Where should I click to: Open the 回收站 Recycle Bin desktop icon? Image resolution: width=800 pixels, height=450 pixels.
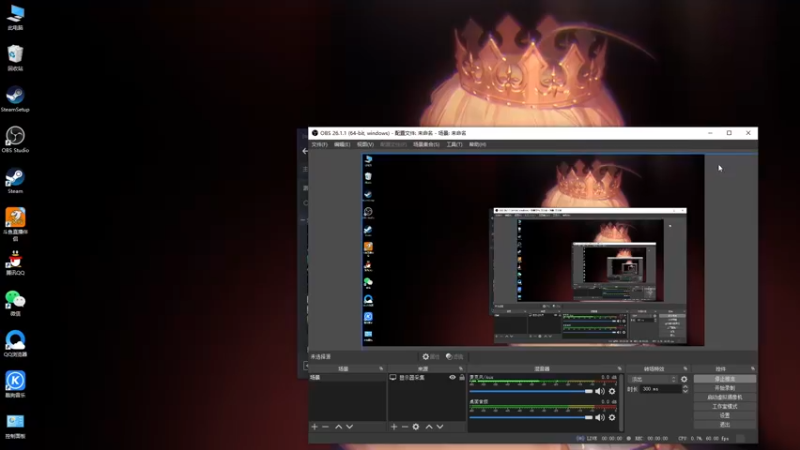pyautogui.click(x=15, y=58)
